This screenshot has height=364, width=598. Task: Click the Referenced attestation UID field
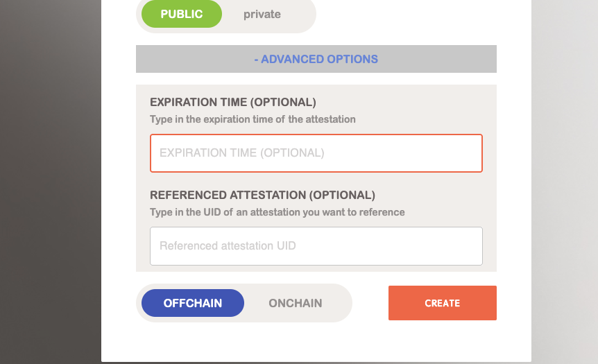pos(316,245)
